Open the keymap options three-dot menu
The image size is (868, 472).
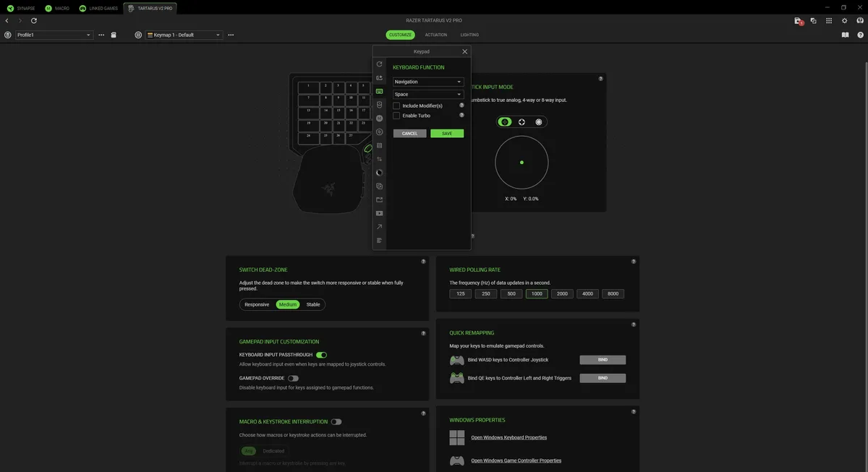pyautogui.click(x=231, y=35)
